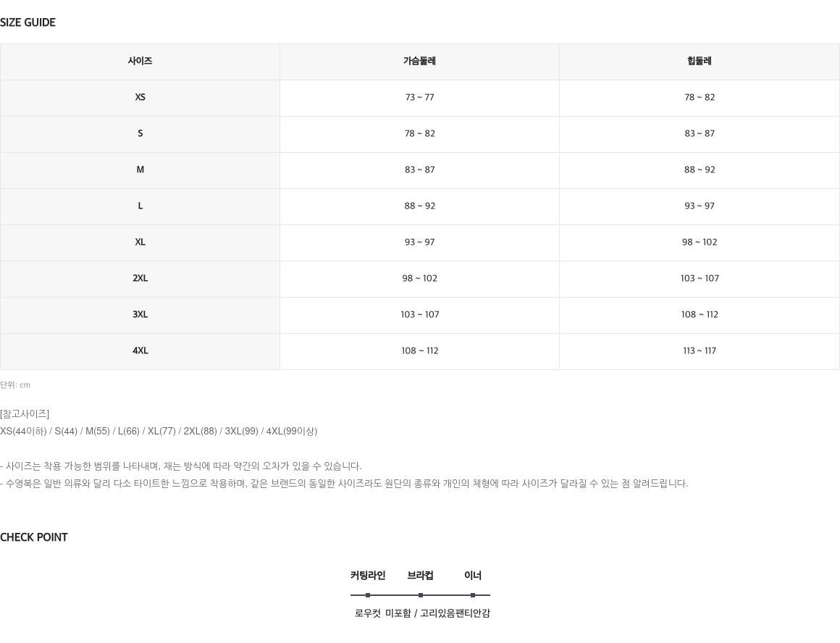The width and height of the screenshot is (840, 643).
Task: Click the L hip value 93 ~ 97
Action: (x=699, y=206)
